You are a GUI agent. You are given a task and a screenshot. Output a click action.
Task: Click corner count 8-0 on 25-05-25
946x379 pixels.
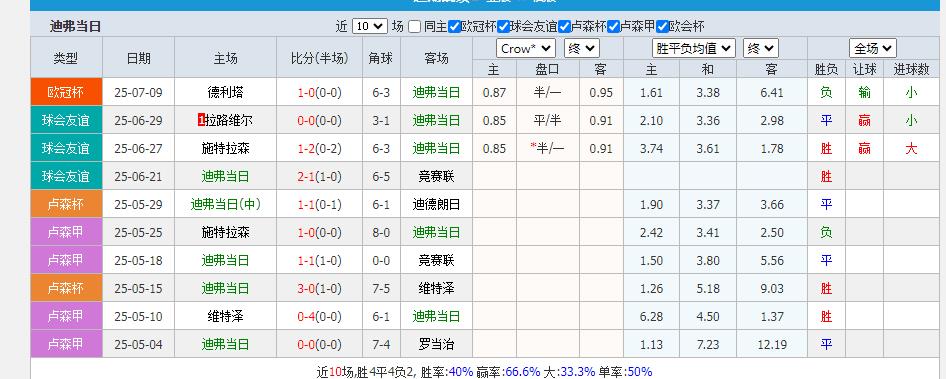pos(381,232)
